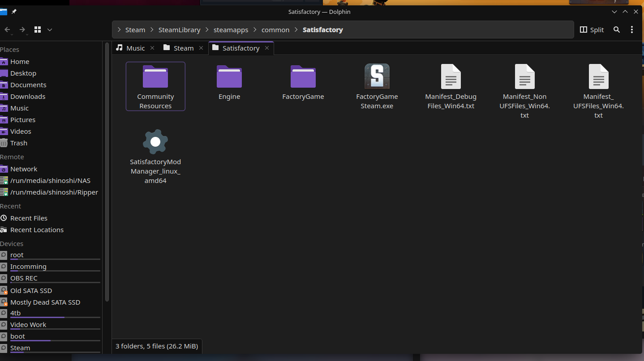The height and width of the screenshot is (361, 644).
Task: Click the Places panel vertical scrollbar
Action: pyautogui.click(x=107, y=172)
